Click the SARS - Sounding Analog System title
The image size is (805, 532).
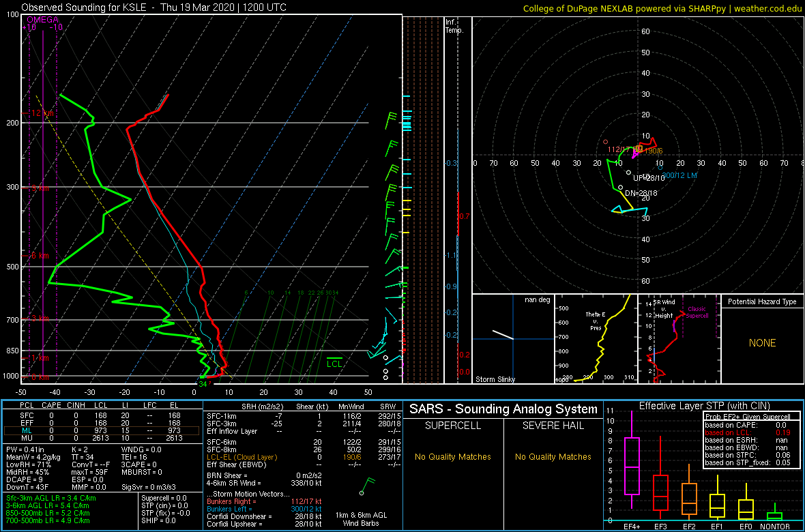tap(503, 409)
